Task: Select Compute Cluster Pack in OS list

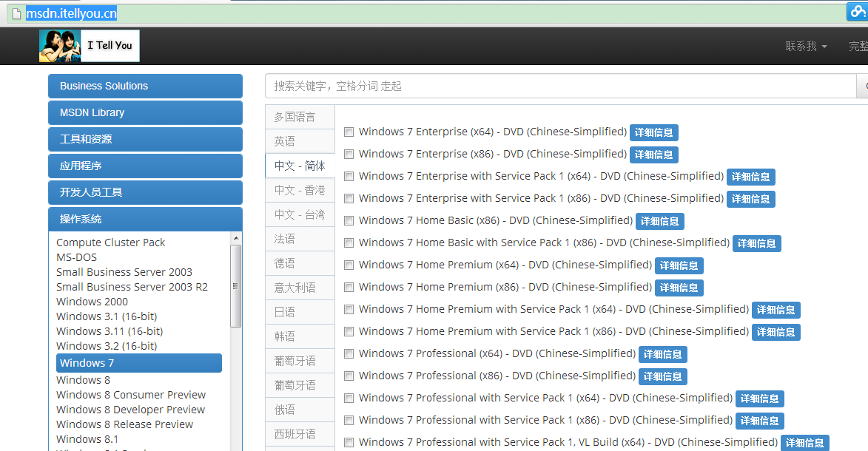Action: click(x=111, y=243)
